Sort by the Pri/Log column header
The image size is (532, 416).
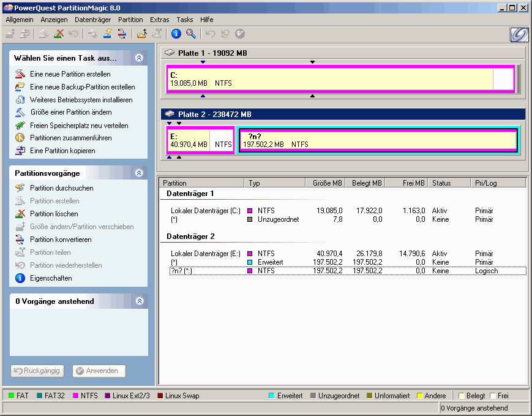pos(498,183)
